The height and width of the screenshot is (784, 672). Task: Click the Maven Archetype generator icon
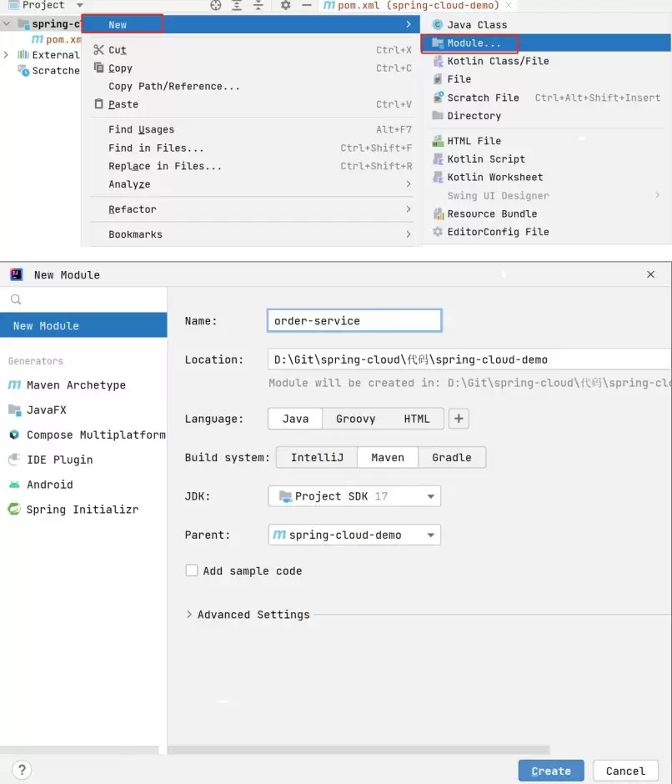click(x=14, y=384)
